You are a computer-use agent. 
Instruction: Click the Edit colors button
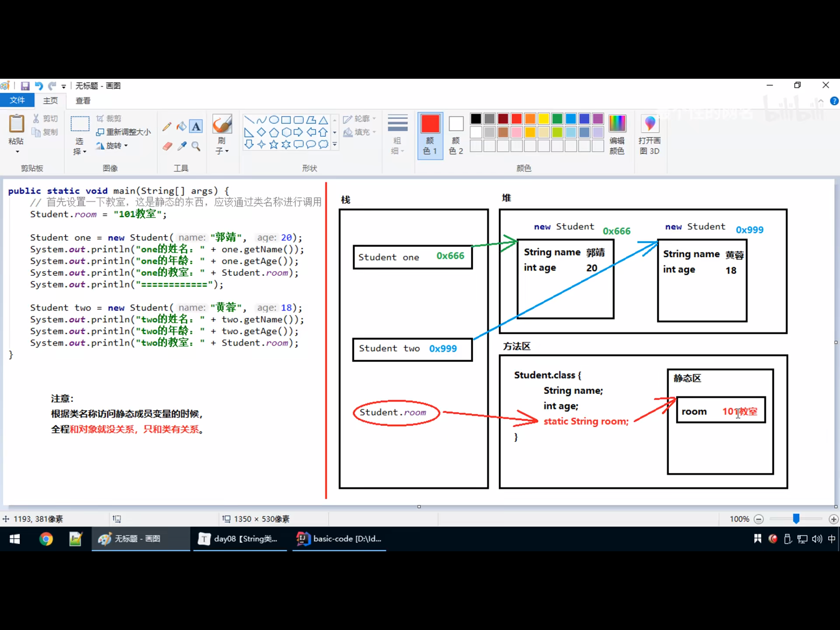coord(617,135)
